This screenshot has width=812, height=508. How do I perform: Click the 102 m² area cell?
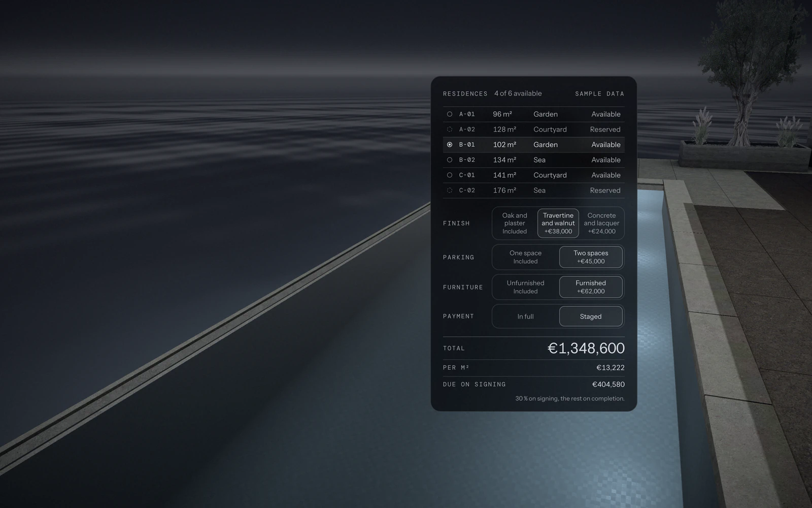504,145
